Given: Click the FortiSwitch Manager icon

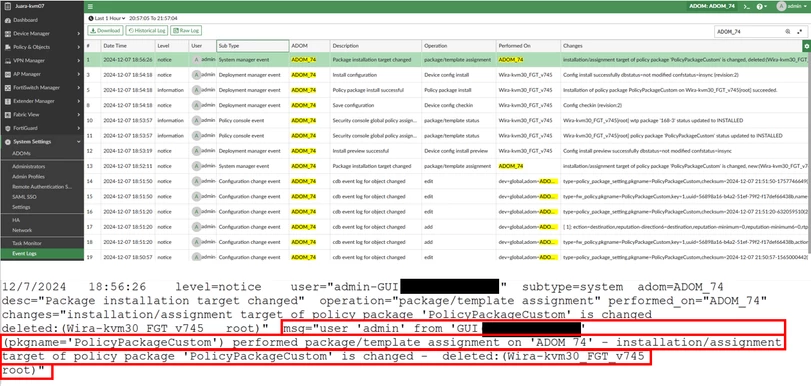Looking at the screenshot, I should click(7, 87).
